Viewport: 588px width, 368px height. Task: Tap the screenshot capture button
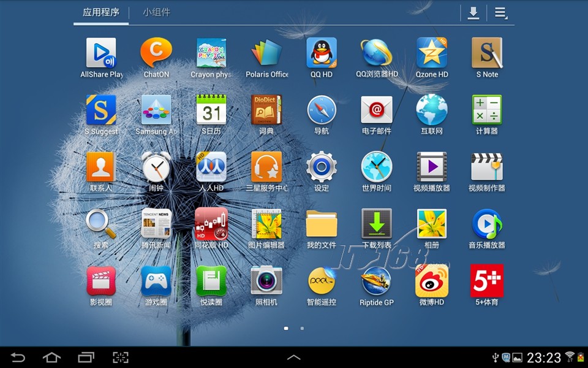click(121, 357)
